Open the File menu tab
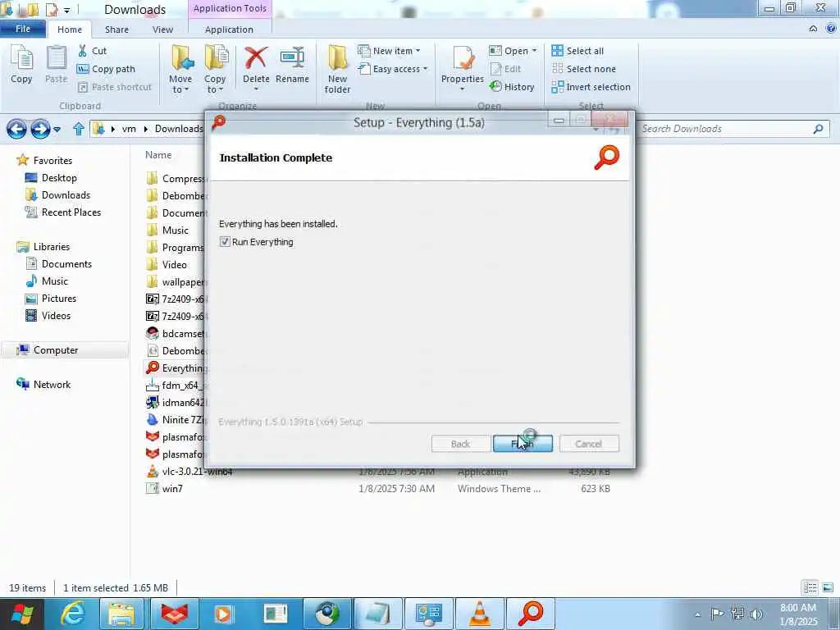The width and height of the screenshot is (840, 630). point(23,29)
